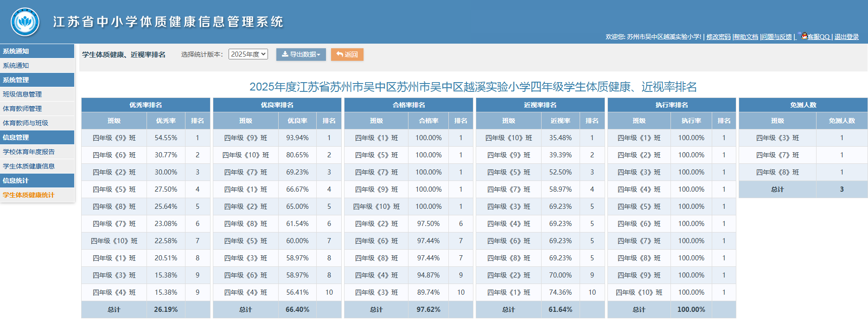Click the 近视率排名 table header
The height and width of the screenshot is (323, 868).
(540, 105)
